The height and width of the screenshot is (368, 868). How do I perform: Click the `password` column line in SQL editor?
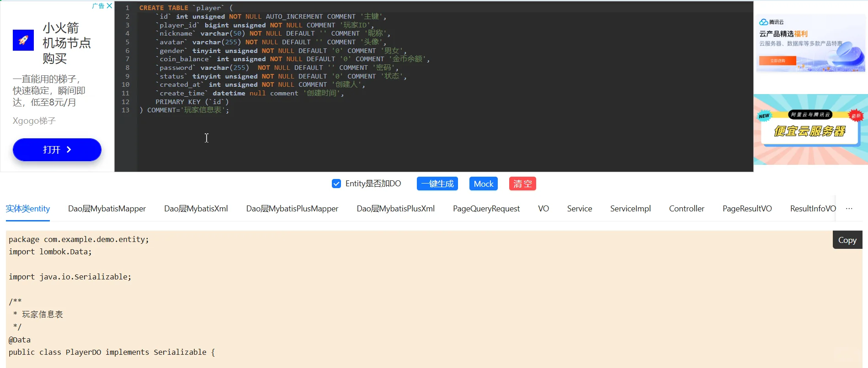coord(277,68)
